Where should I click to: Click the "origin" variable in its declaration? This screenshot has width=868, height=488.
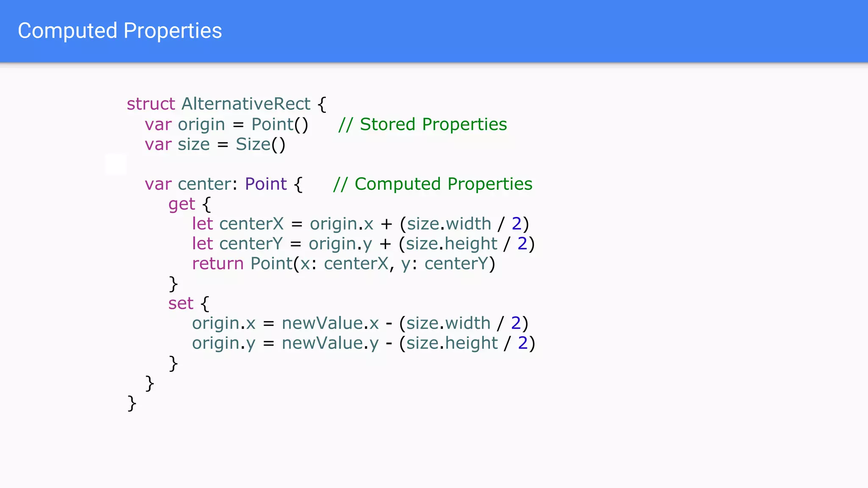tap(201, 125)
